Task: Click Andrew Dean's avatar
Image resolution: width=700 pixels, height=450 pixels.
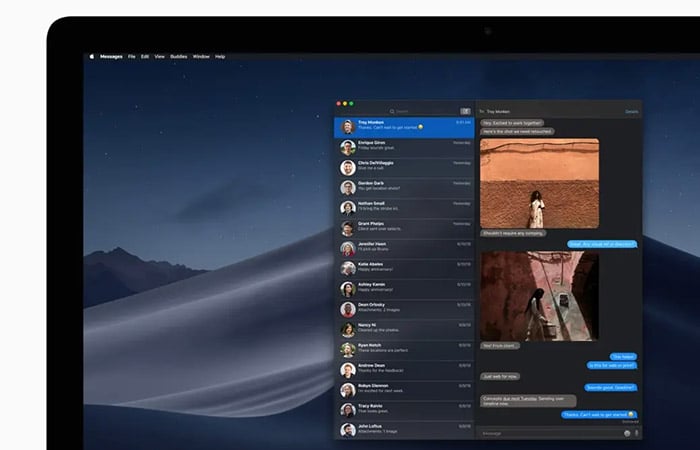Action: point(348,371)
